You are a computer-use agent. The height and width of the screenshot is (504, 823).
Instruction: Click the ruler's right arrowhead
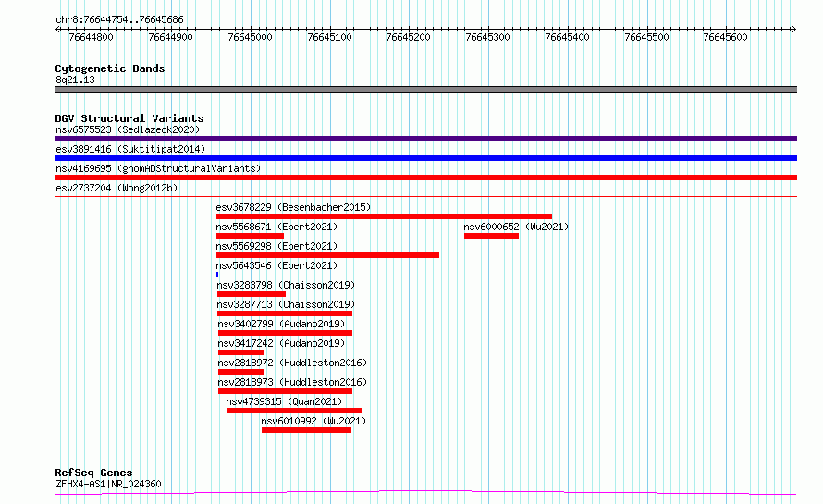coord(793,30)
